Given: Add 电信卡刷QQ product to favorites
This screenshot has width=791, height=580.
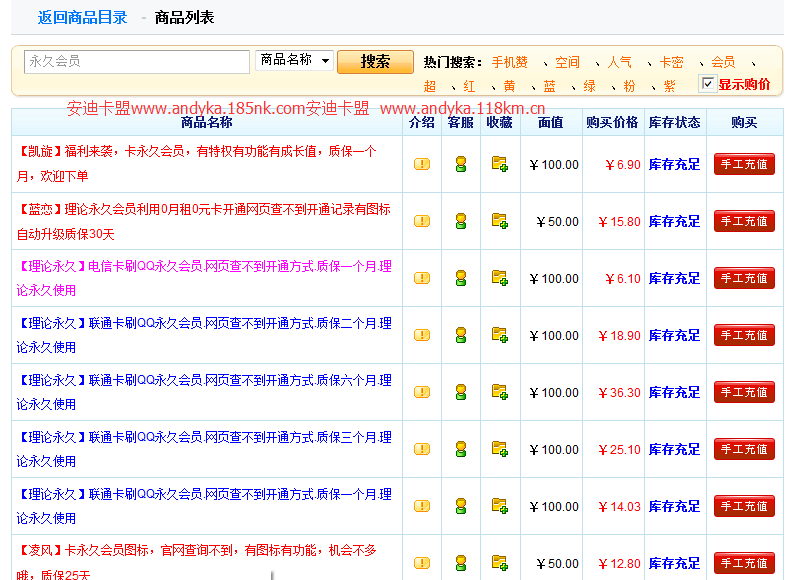Looking at the screenshot, I should tap(499, 278).
